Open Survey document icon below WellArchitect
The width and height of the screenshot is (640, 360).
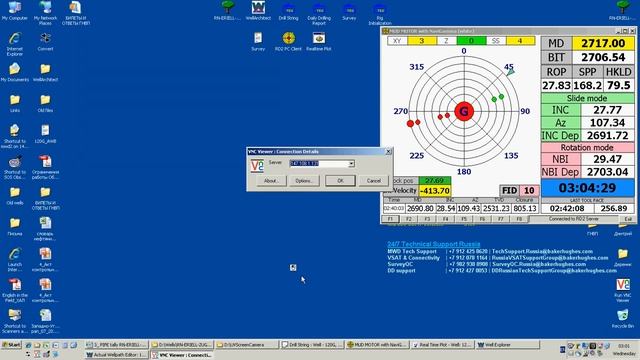point(258,42)
